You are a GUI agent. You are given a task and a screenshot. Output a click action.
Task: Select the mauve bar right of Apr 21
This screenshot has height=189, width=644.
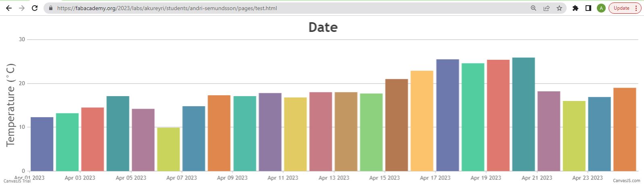click(x=548, y=131)
